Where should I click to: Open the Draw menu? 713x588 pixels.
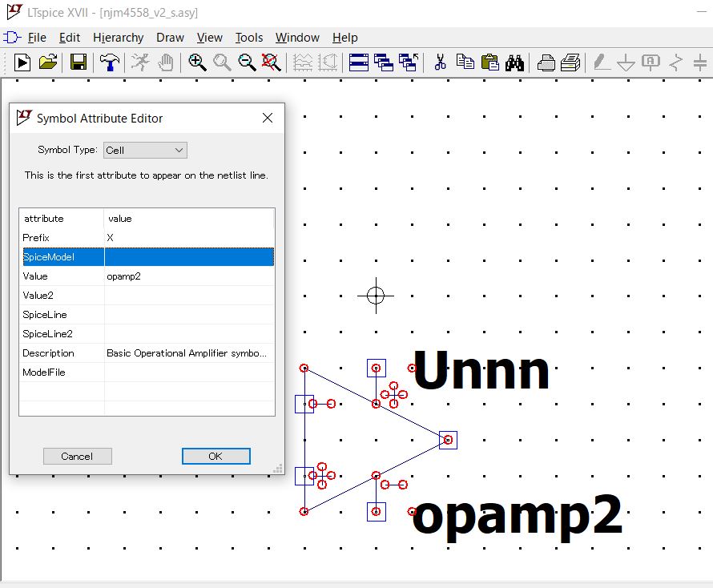pyautogui.click(x=170, y=38)
